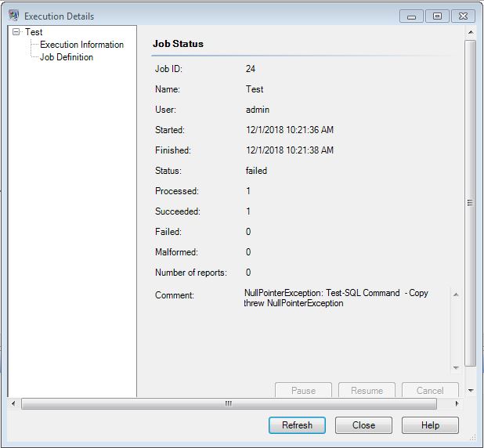
Task: Select the Test root tree item
Action: (34, 32)
